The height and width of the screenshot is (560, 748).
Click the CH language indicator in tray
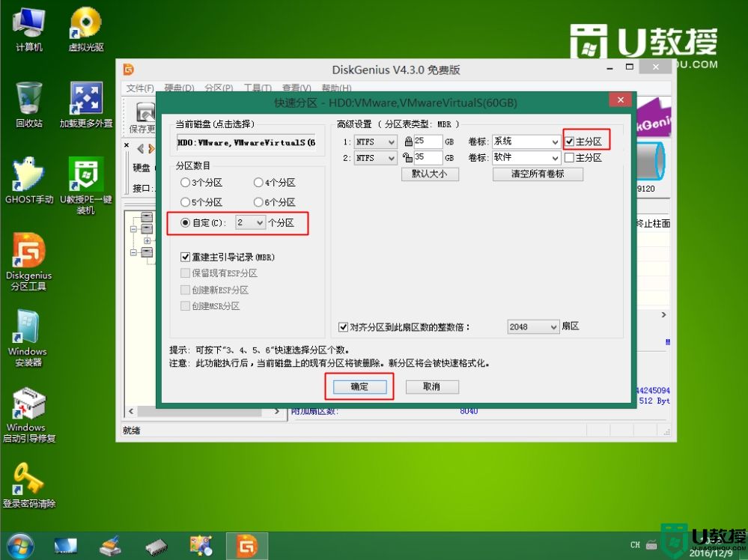636,545
